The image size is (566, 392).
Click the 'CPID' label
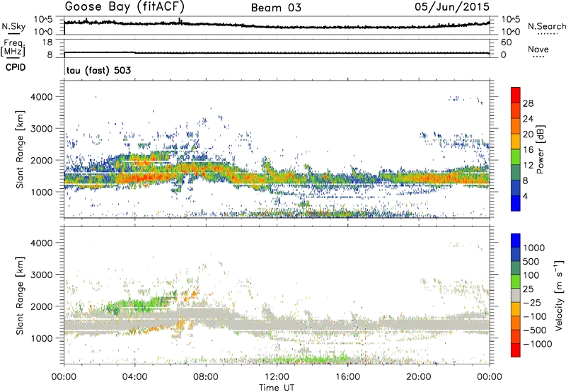[x=16, y=67]
